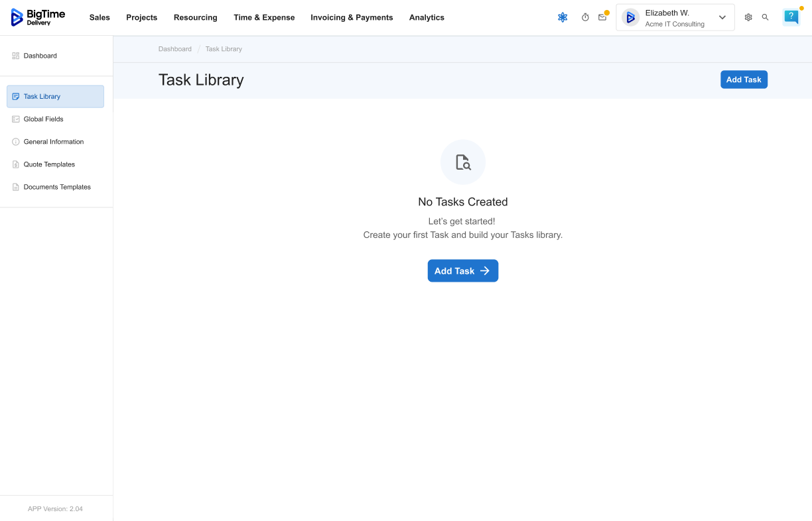Screen dimensions: 812x521
Task: Open the Analytics menu
Action: pos(427,17)
